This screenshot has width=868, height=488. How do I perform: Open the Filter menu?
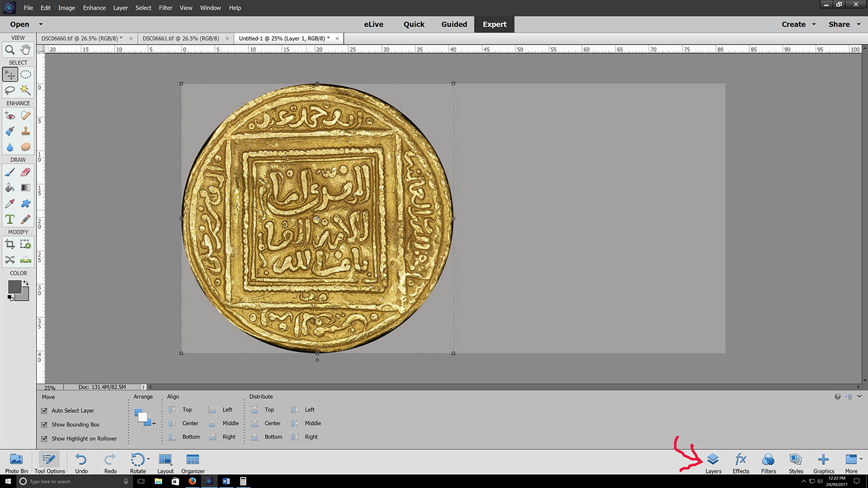pos(165,8)
